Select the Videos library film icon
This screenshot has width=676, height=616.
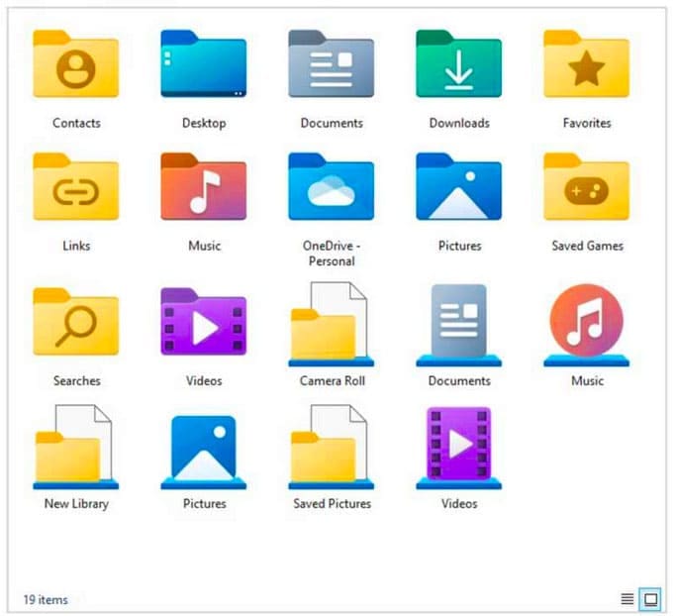click(459, 448)
